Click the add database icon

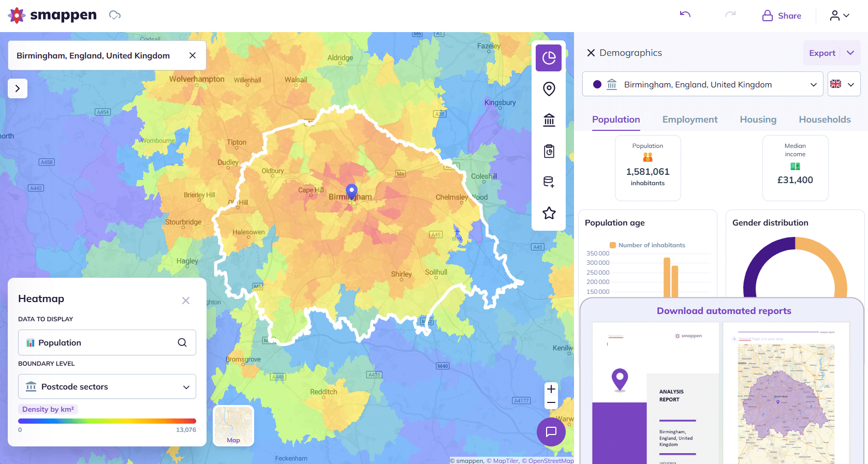(549, 182)
